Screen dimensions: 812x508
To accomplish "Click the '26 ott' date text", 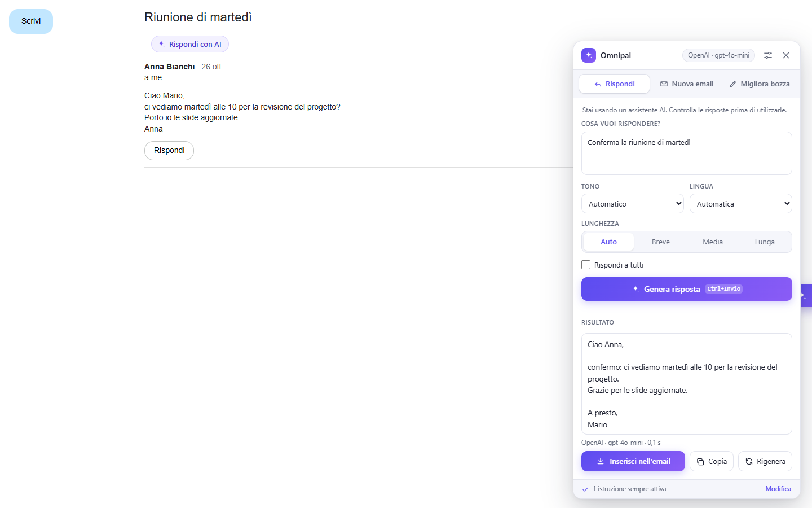I will [x=211, y=67].
